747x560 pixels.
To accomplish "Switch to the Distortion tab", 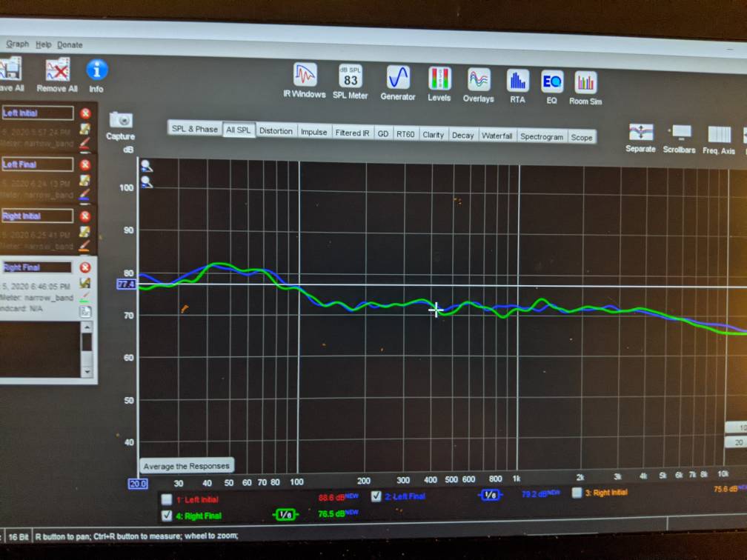I will point(276,131).
